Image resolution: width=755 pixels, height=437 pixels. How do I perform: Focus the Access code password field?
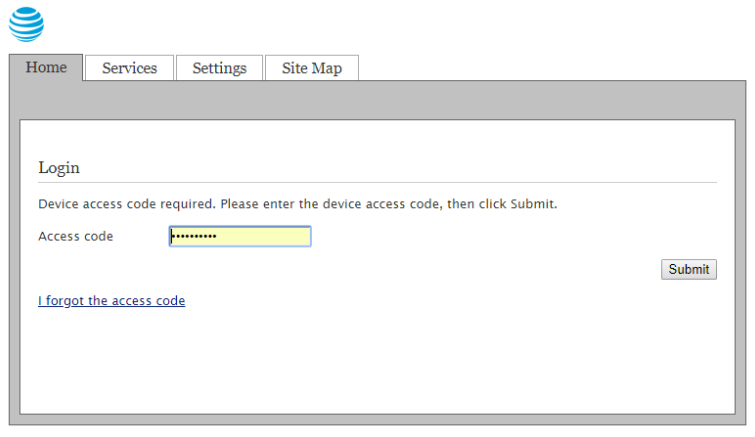pyautogui.click(x=240, y=236)
